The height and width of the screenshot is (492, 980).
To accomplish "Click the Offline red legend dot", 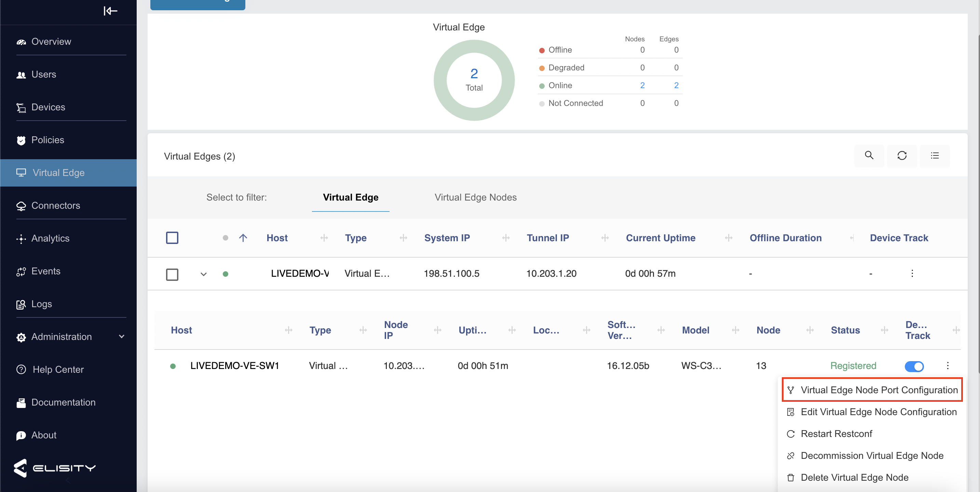I will click(542, 50).
